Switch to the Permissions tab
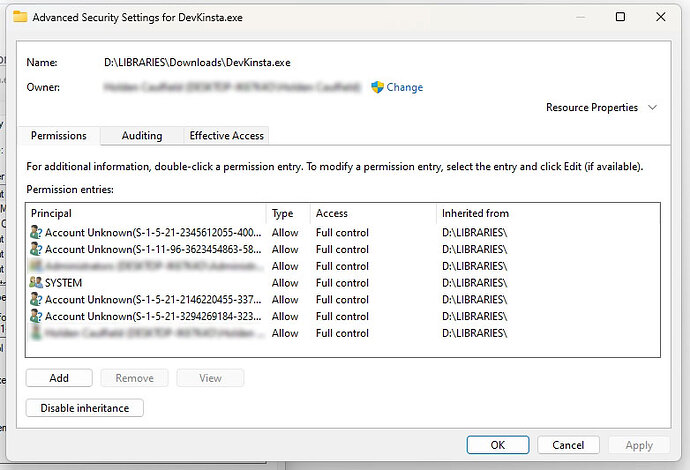690x470 pixels. (x=59, y=136)
